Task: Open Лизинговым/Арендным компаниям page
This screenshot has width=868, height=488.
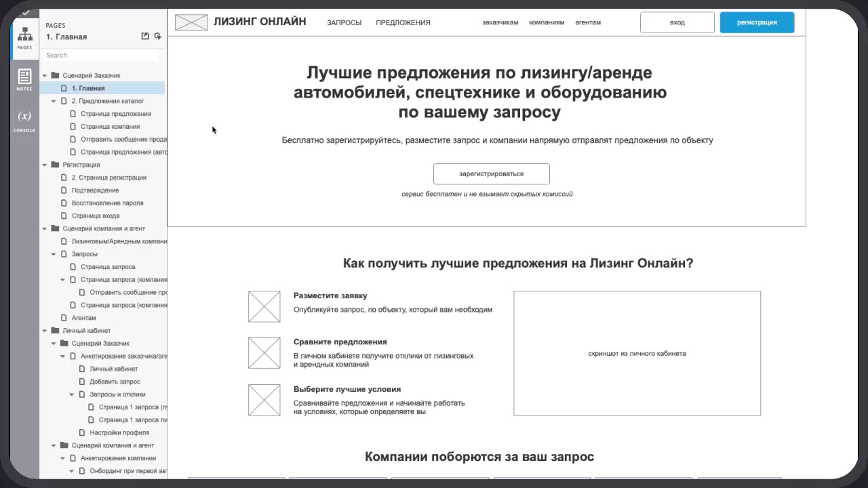Action: [119, 241]
